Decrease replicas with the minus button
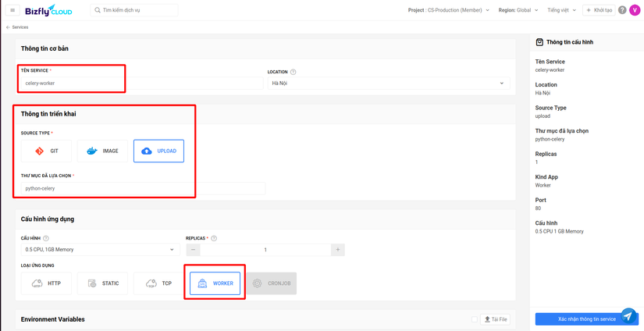Screen dimensions: 644x331 [x=193, y=250]
